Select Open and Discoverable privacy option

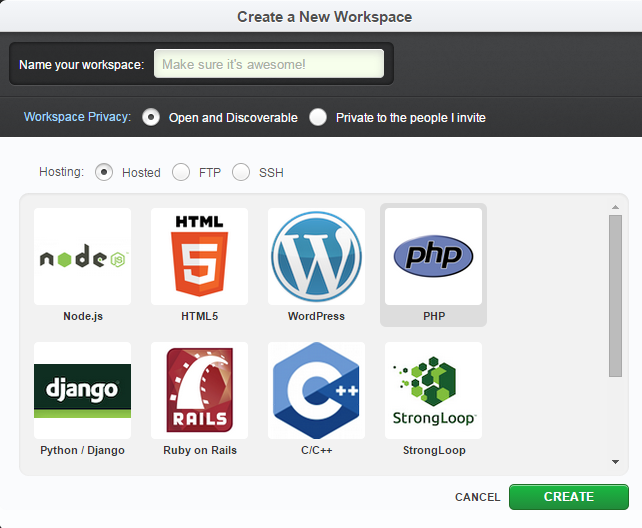151,117
